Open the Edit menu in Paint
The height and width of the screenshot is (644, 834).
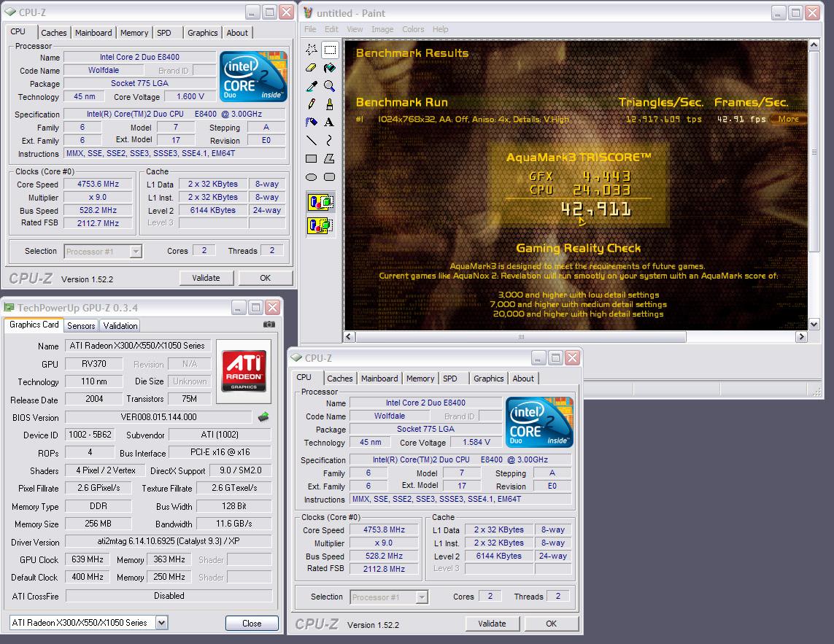[x=331, y=29]
